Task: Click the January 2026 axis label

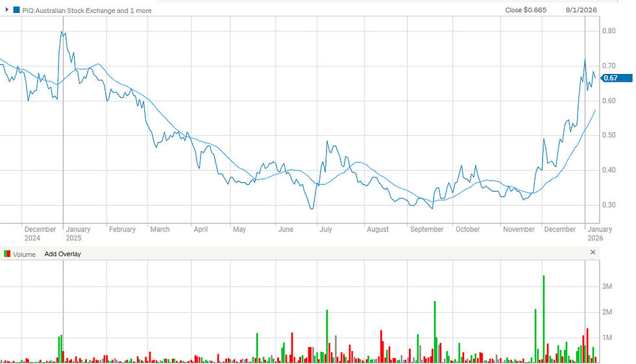Action: coord(600,234)
